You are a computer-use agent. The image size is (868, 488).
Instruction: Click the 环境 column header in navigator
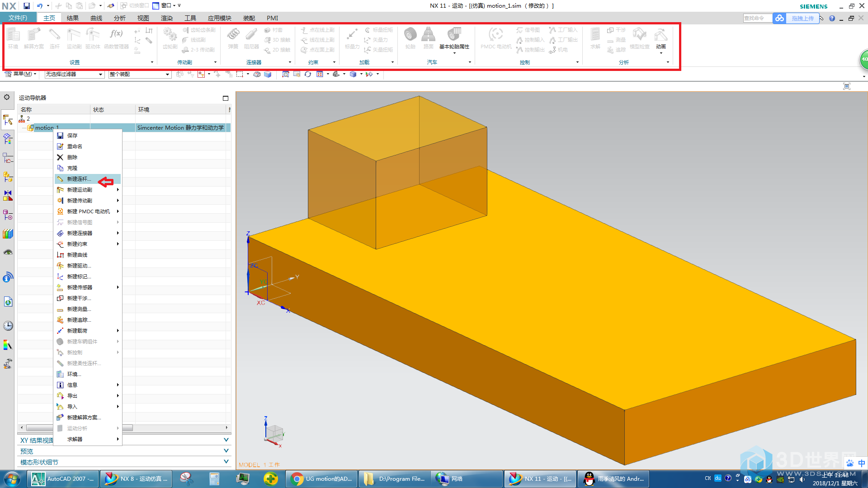click(x=181, y=109)
